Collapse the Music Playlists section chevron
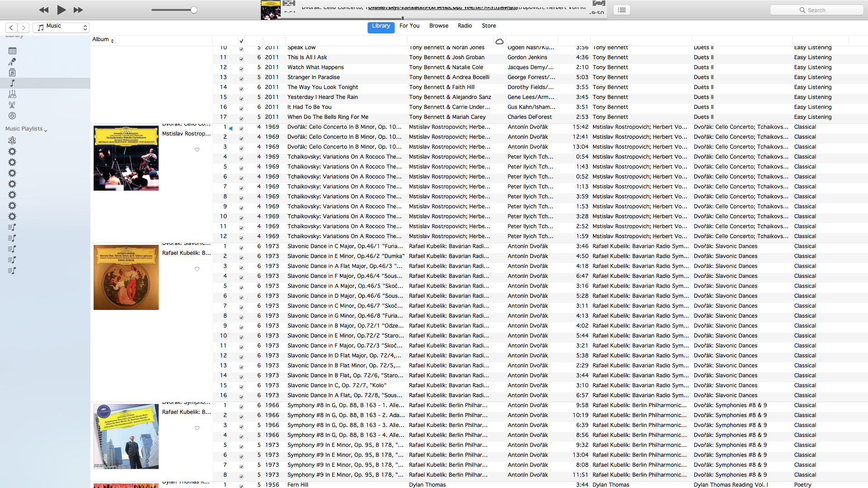The height and width of the screenshot is (488, 868). (46, 130)
